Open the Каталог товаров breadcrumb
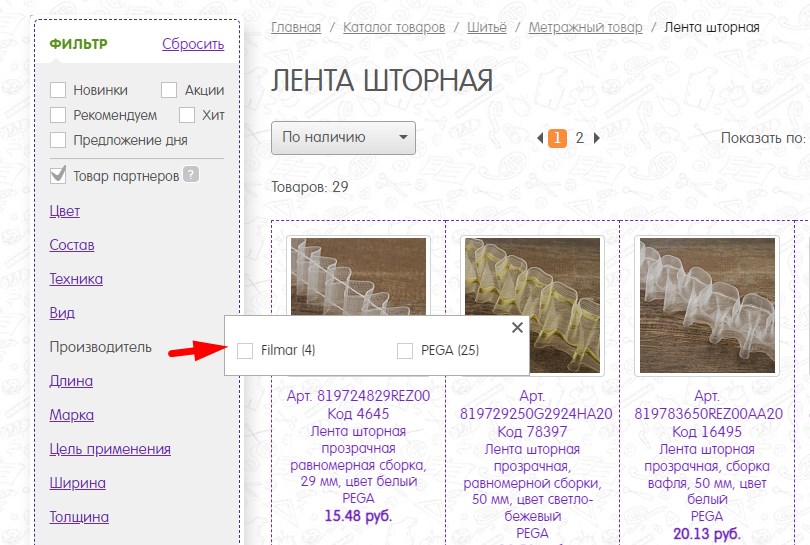Viewport: 810px width, 545px height. pyautogui.click(x=394, y=27)
